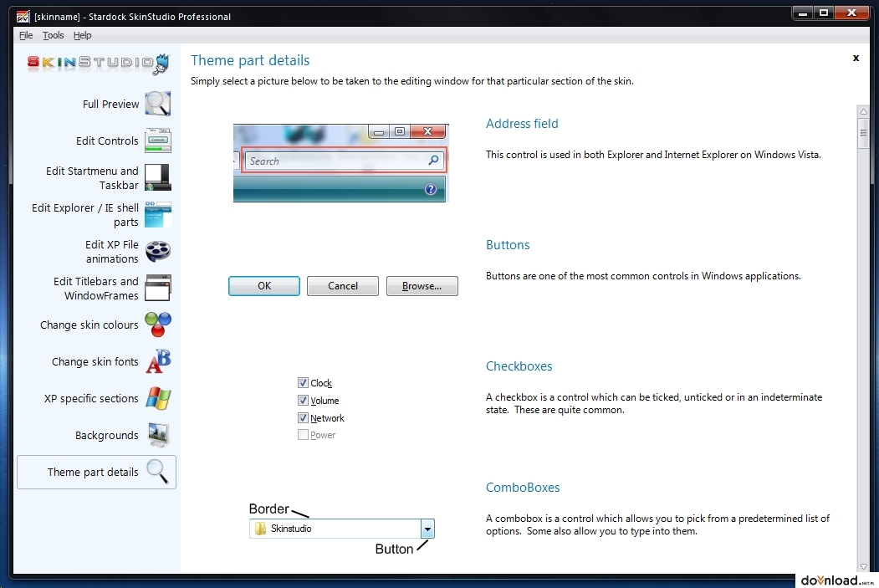Image resolution: width=879 pixels, height=588 pixels.
Task: Click scrollbar up arrow in details panel
Action: [x=863, y=111]
